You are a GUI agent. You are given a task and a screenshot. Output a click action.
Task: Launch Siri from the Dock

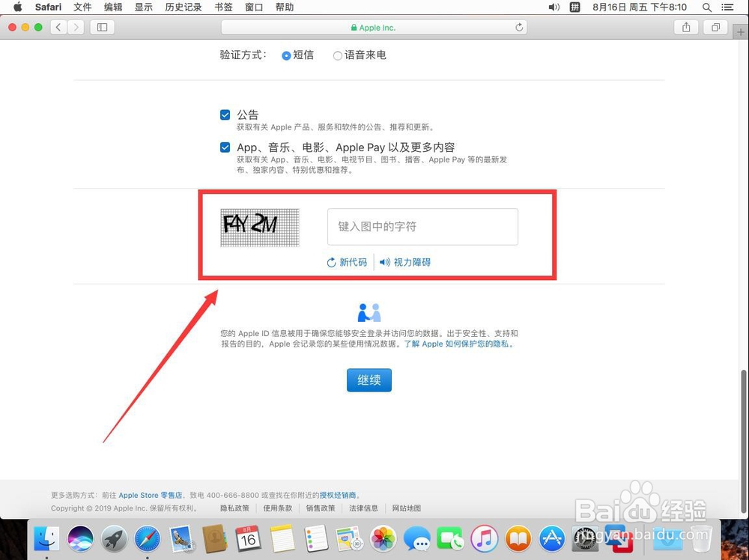(80, 539)
